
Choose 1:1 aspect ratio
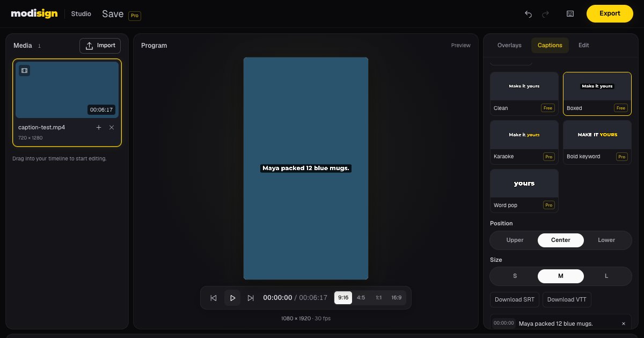[x=378, y=298]
